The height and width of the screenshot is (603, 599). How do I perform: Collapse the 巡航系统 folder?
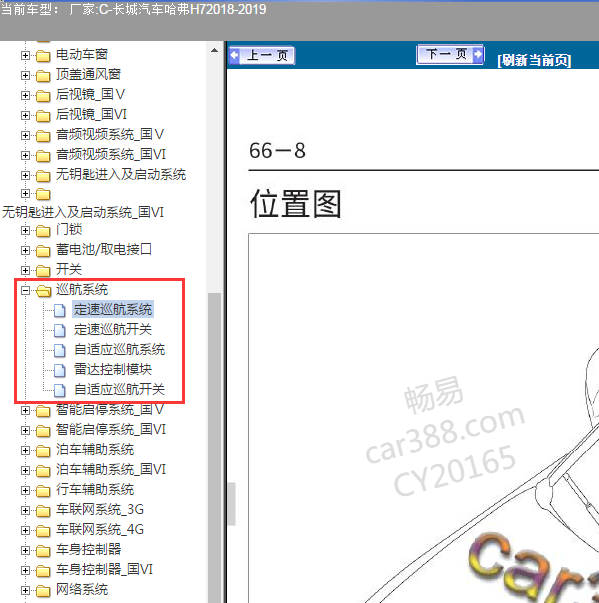pyautogui.click(x=25, y=290)
